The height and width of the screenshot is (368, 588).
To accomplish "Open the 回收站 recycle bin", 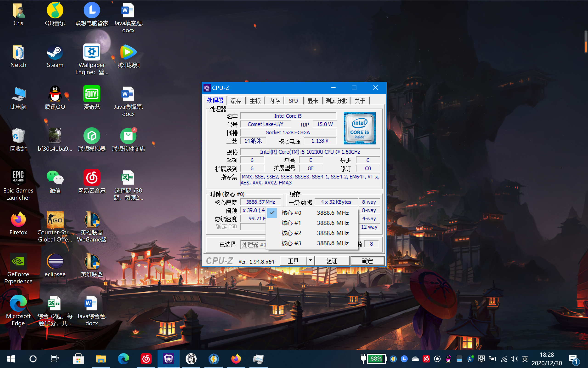I will click(x=18, y=136).
